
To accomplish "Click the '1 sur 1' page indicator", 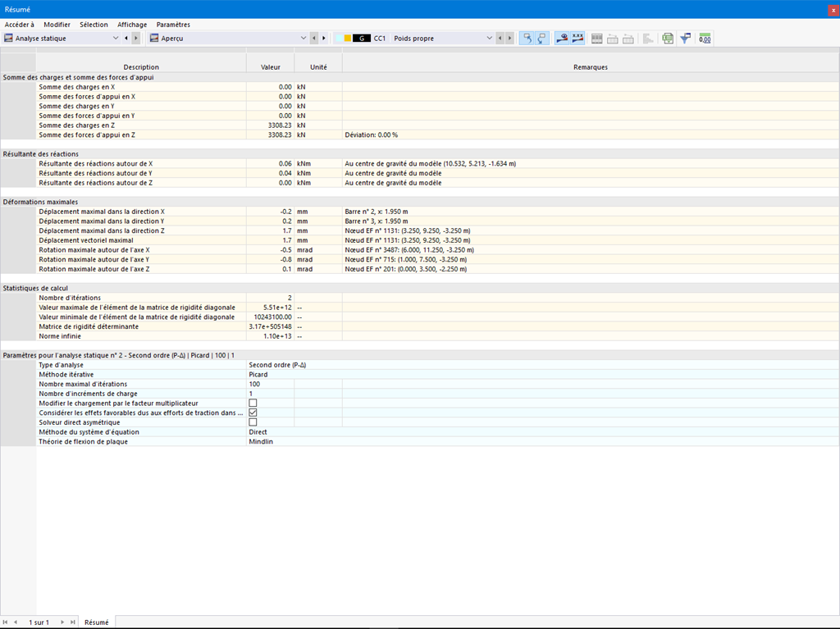I will tap(39, 622).
